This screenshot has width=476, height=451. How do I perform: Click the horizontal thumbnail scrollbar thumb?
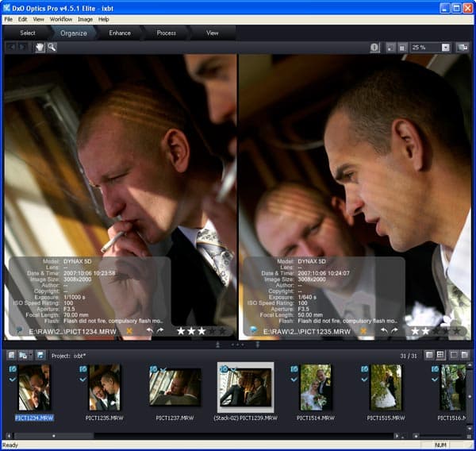tap(54, 436)
